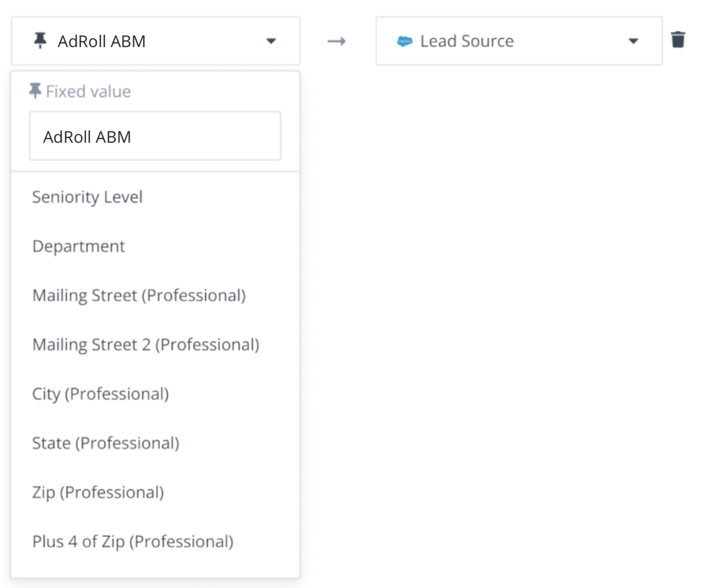The height and width of the screenshot is (588, 706).
Task: Delete this mapping with the trash icon
Action: click(x=678, y=40)
